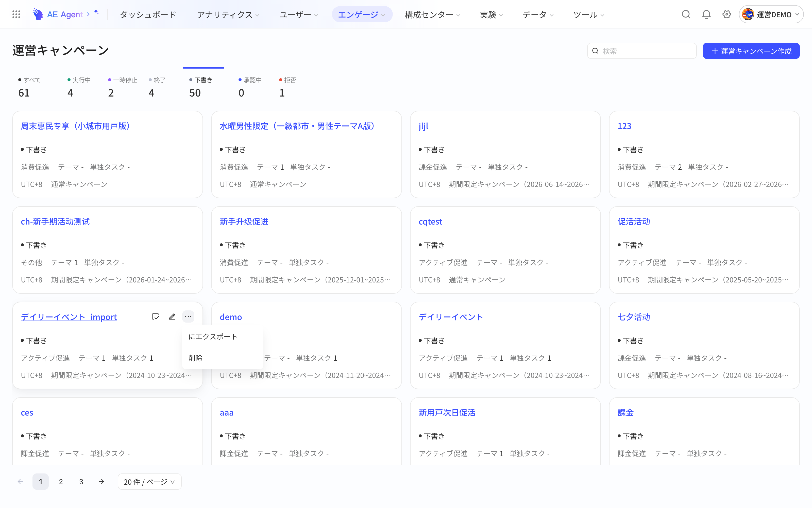Expand the データ menu
The width and height of the screenshot is (812, 508).
pyautogui.click(x=538, y=14)
